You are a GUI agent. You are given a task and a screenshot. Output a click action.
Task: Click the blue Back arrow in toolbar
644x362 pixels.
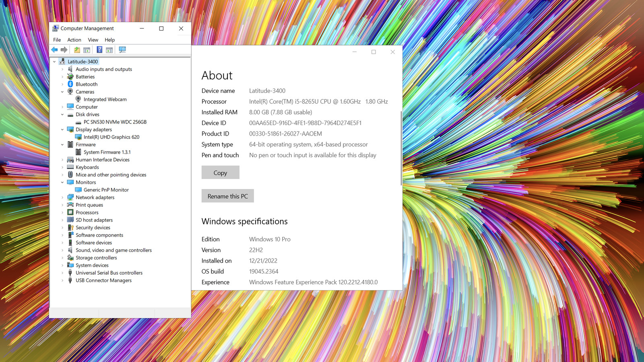tap(54, 50)
